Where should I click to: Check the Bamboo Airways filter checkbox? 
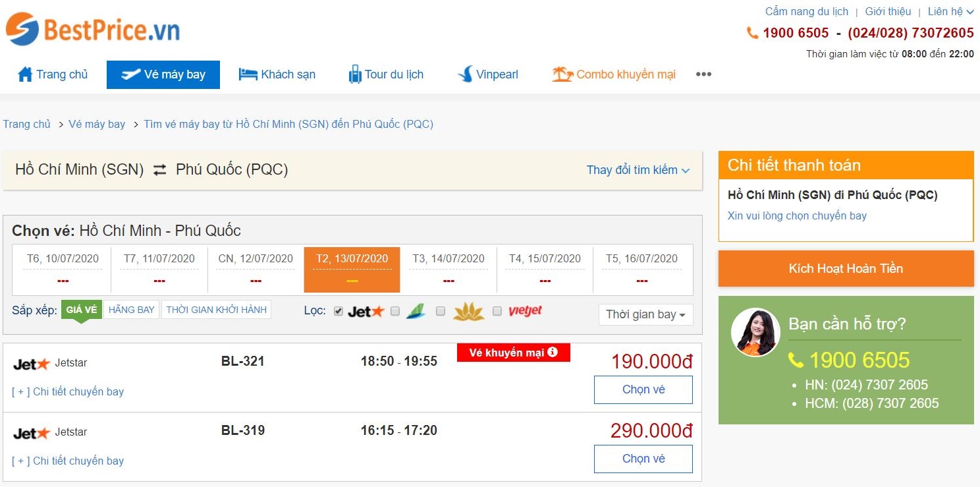[x=395, y=311]
